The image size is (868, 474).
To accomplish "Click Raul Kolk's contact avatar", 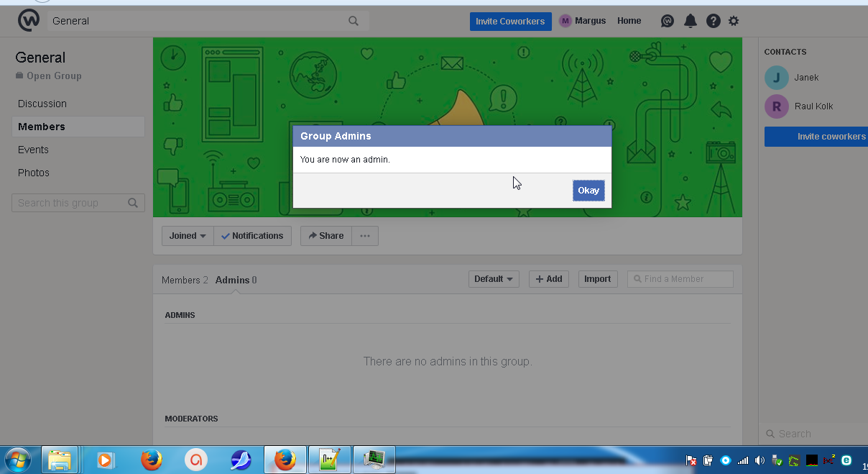I will point(777,106).
